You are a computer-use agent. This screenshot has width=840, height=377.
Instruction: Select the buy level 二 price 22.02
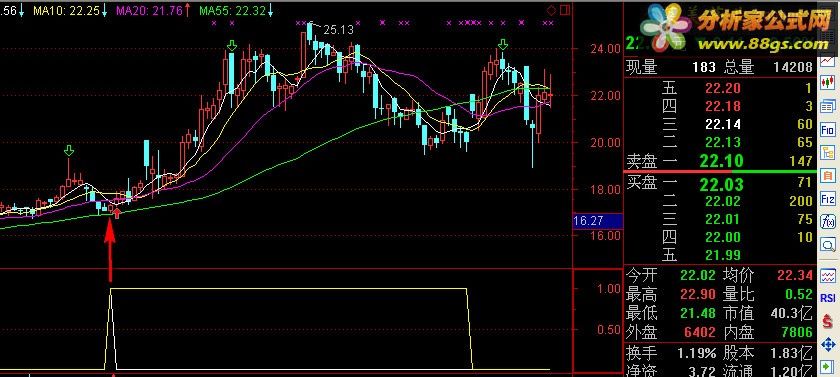[x=723, y=201]
